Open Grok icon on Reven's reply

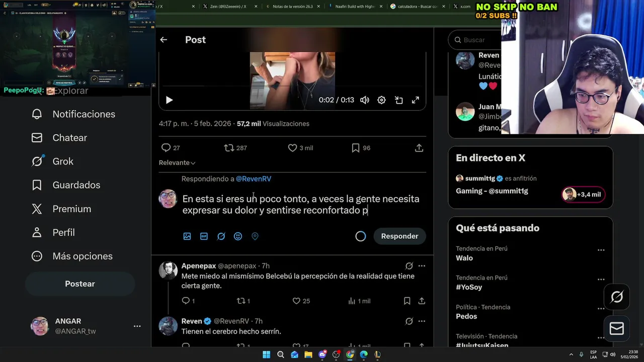click(409, 321)
